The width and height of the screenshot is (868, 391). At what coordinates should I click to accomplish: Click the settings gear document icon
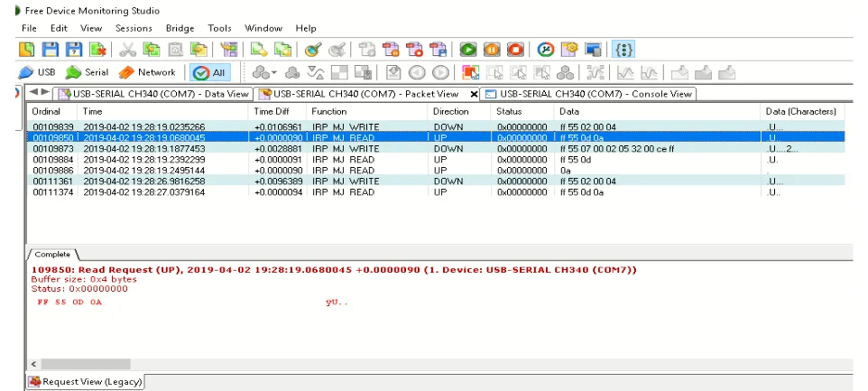[569, 50]
